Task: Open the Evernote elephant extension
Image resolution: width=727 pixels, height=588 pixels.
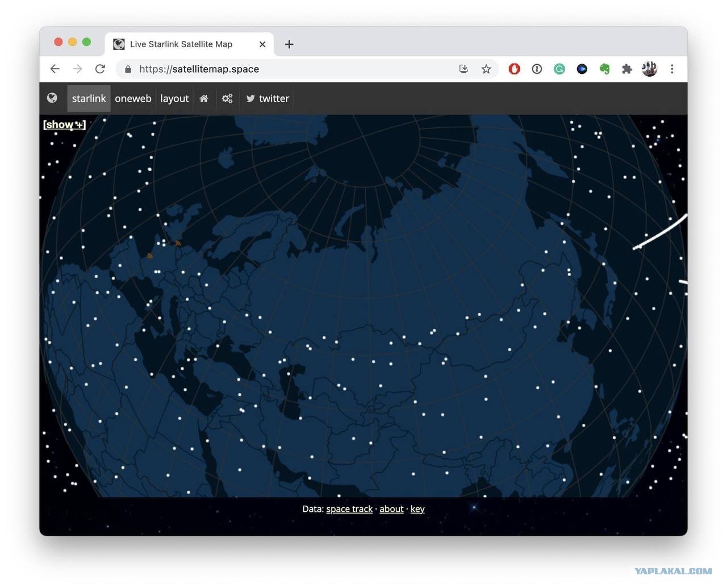Action: click(604, 69)
